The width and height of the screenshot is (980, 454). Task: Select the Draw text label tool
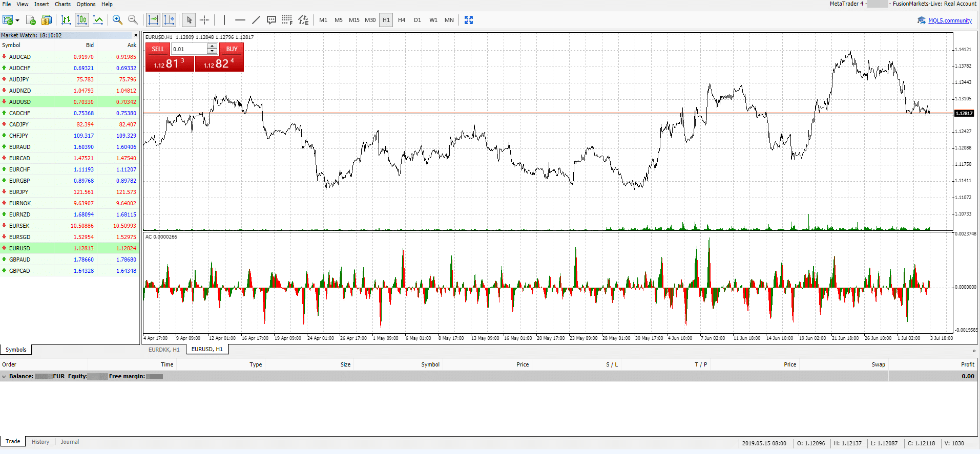pos(272,20)
